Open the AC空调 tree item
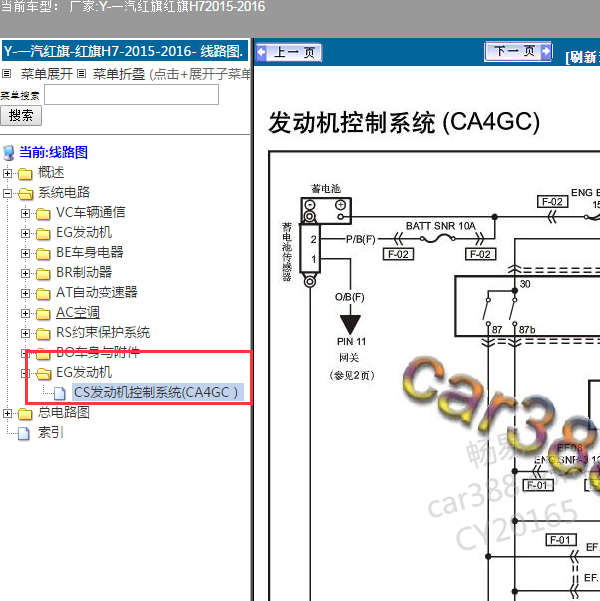This screenshot has height=601, width=600. (x=78, y=312)
